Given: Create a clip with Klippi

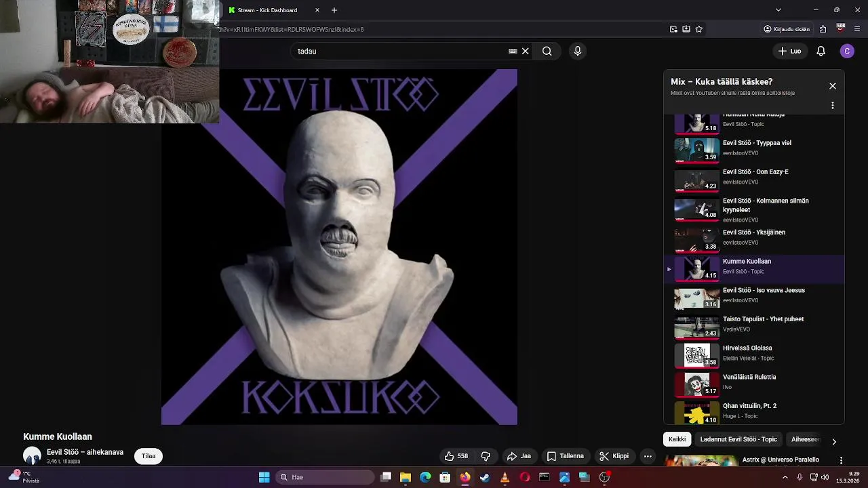Looking at the screenshot, I should (x=614, y=456).
